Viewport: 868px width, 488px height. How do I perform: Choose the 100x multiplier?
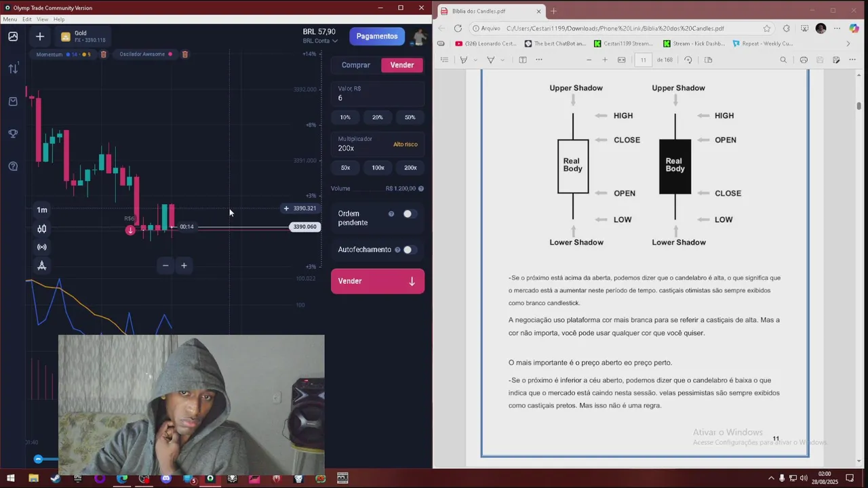coord(378,167)
